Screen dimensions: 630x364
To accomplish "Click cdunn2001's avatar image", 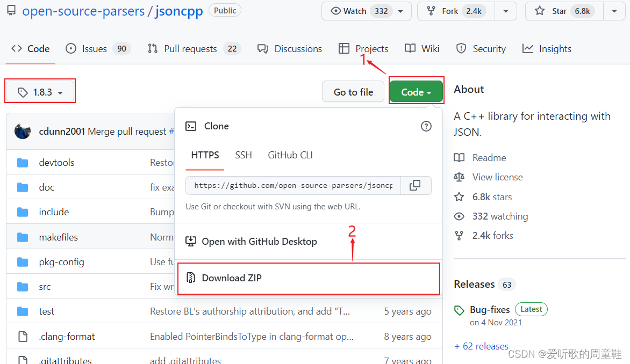I will pos(23,131).
